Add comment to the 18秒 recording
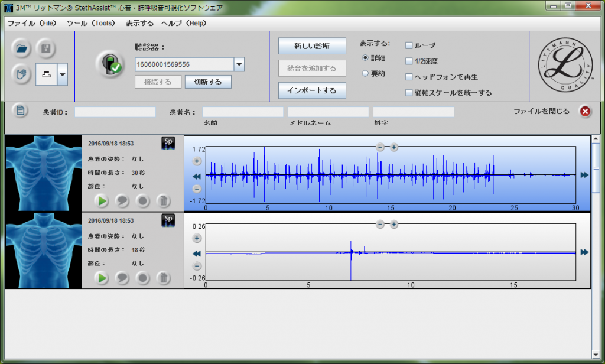Screen dimensions: 605x364 click(122, 278)
